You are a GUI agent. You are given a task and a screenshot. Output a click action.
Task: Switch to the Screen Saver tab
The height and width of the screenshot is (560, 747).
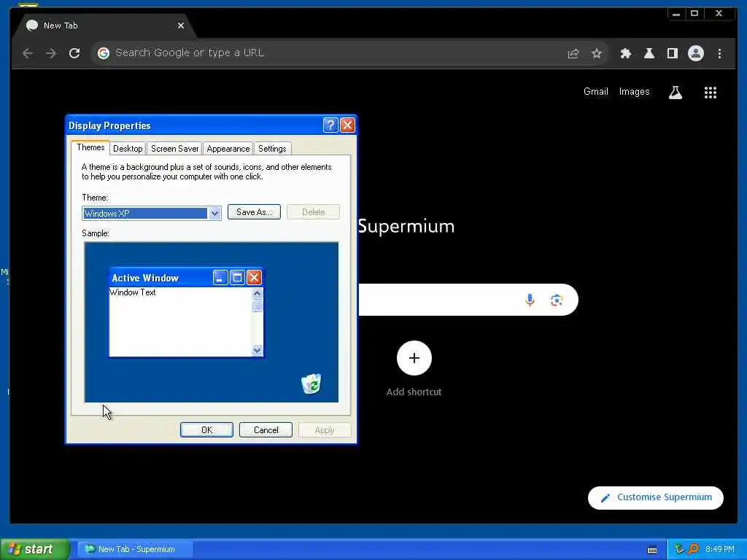(175, 149)
